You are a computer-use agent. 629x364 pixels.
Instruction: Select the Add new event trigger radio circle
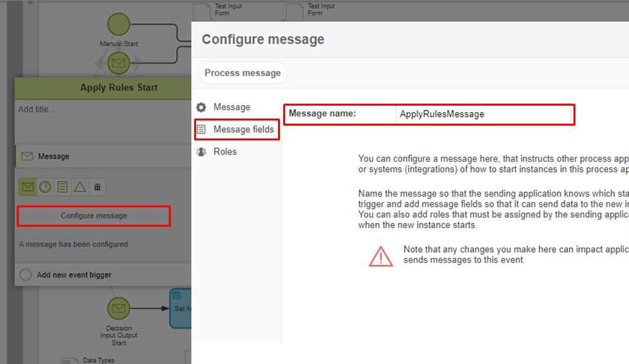(26, 275)
